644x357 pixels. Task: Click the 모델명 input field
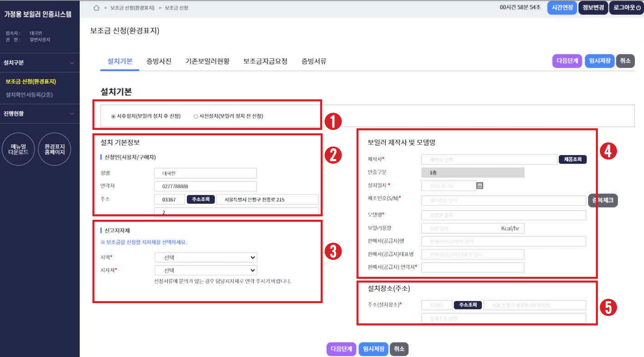pyautogui.click(x=504, y=215)
